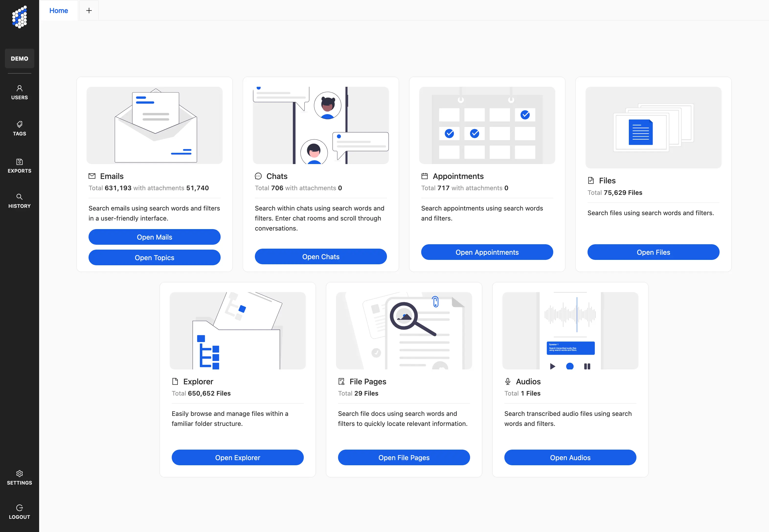The height and width of the screenshot is (532, 769).
Task: Click the envelope icon next to Emails
Action: coord(92,176)
